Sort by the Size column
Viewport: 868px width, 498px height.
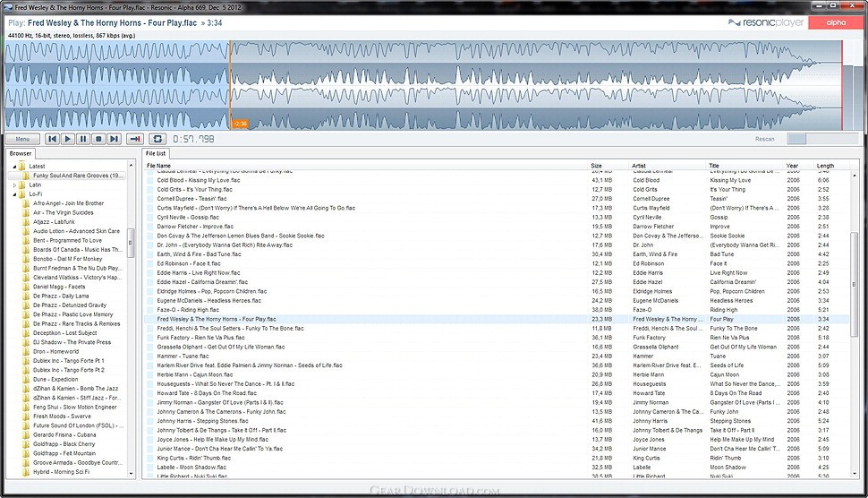click(608, 166)
